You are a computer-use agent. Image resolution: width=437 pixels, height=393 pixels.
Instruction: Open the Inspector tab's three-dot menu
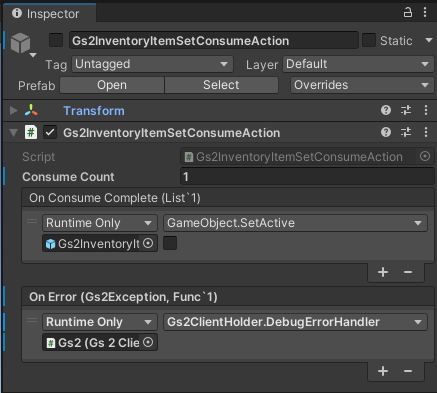tap(425, 13)
